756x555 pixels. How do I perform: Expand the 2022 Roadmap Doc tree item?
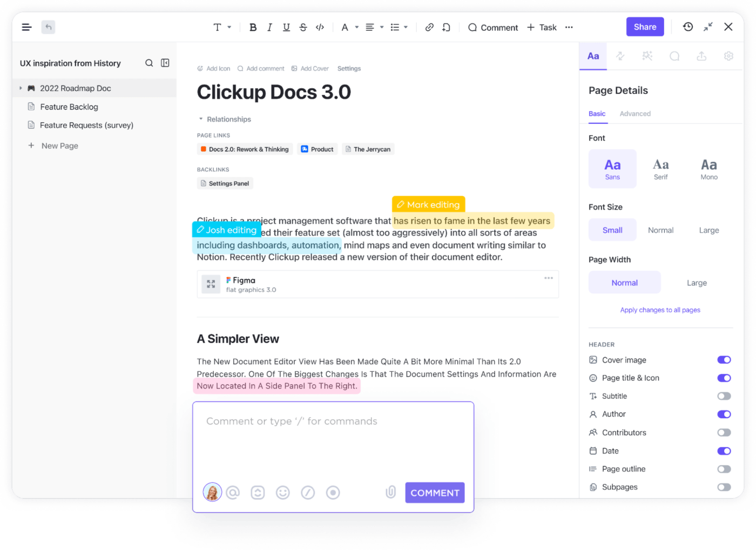[21, 88]
